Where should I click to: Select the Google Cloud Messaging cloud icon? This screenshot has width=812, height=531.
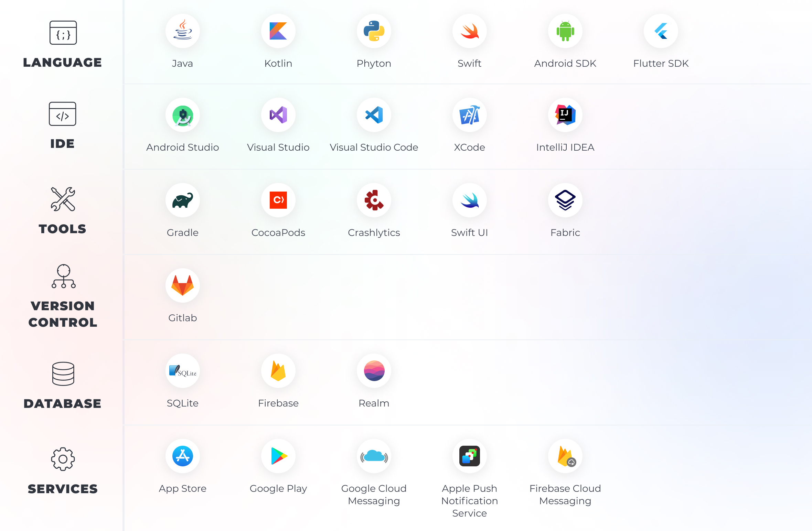click(374, 456)
